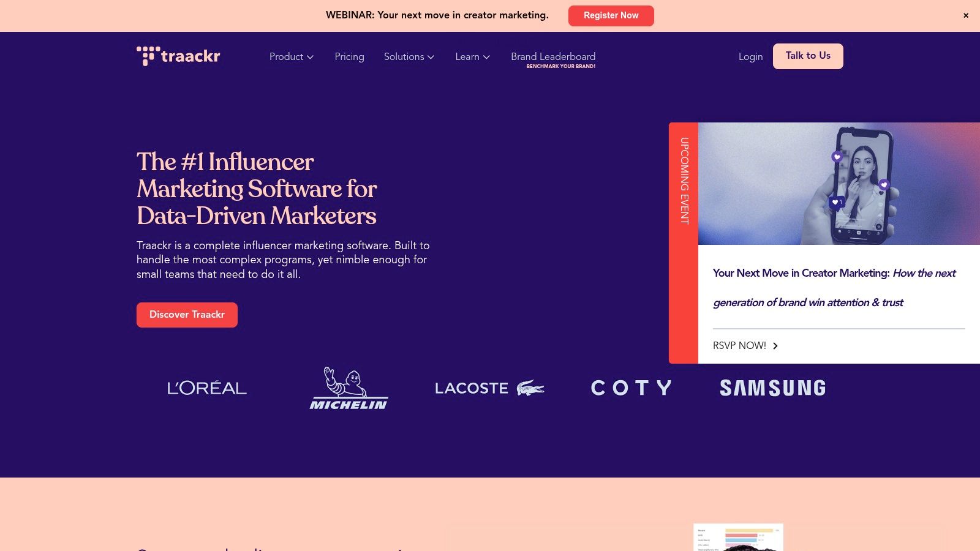The width and height of the screenshot is (980, 551).
Task: Close the webinar announcement banner
Action: pyautogui.click(x=966, y=15)
